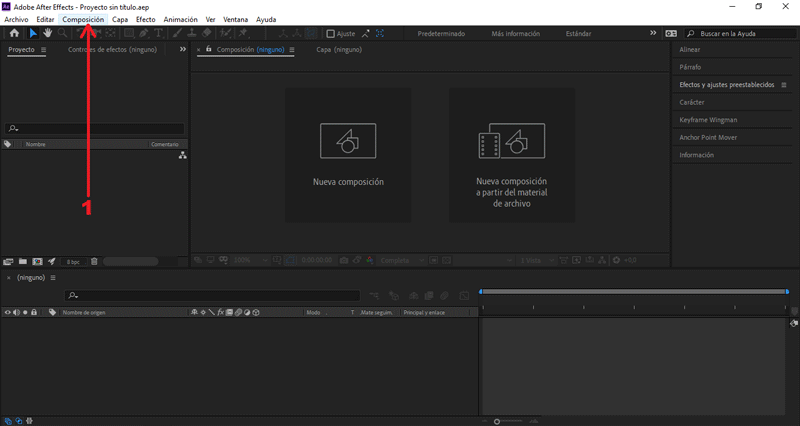This screenshot has height=426, width=800.
Task: Click the Nueva composición icon
Action: coord(347,141)
